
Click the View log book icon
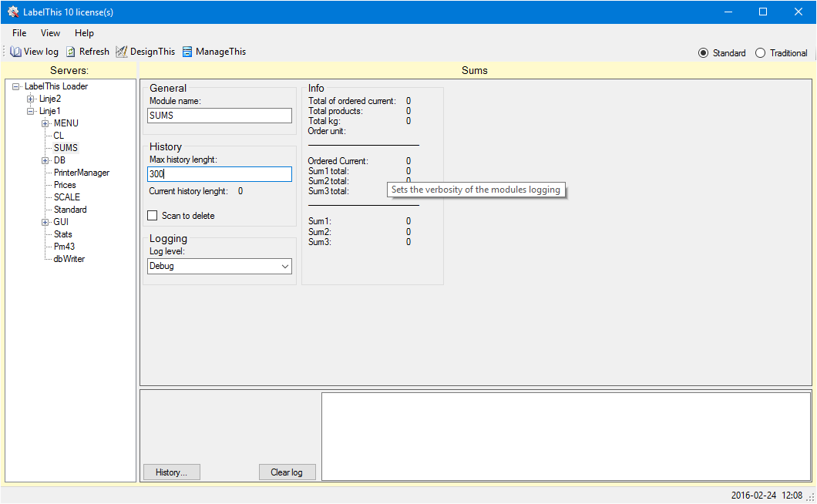tap(15, 52)
